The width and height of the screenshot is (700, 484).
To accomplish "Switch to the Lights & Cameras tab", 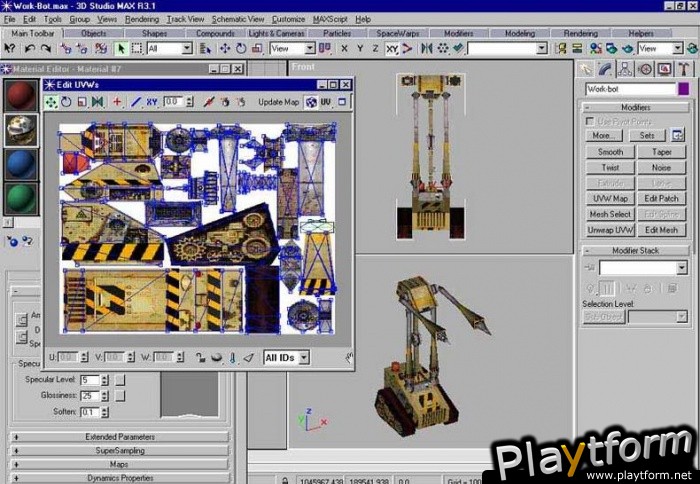I will tap(276, 33).
